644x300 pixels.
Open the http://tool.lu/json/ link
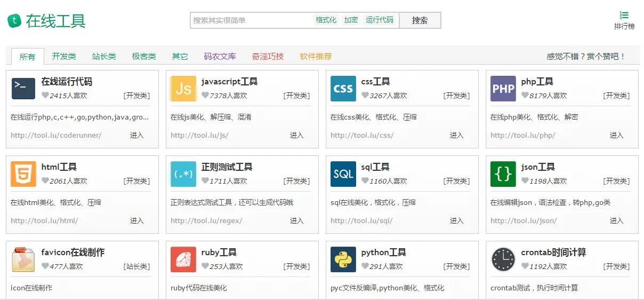(524, 221)
